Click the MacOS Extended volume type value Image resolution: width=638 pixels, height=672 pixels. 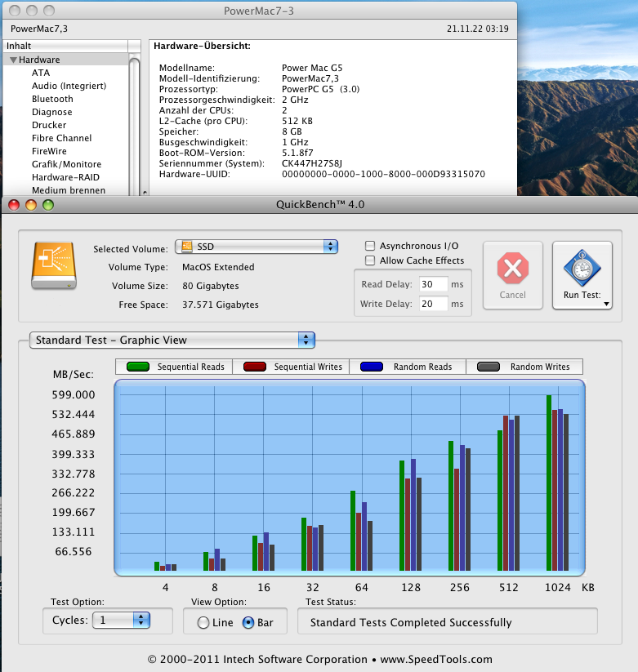[218, 267]
